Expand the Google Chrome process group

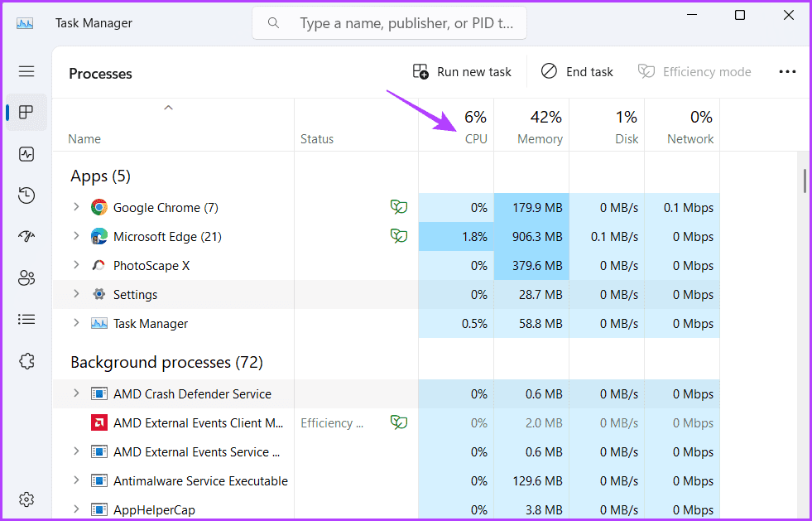pyautogui.click(x=76, y=207)
